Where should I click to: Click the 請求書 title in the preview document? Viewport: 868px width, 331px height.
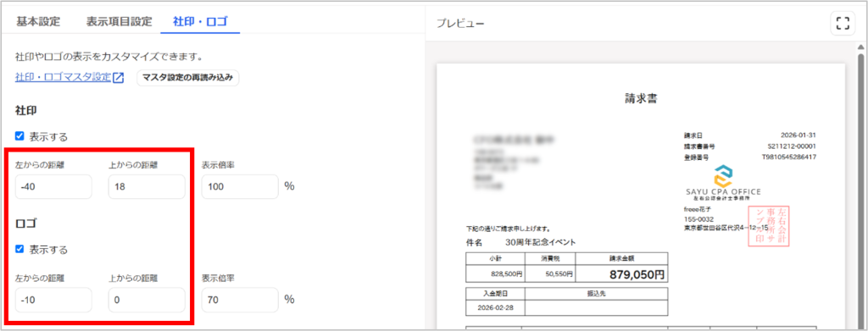pyautogui.click(x=641, y=99)
